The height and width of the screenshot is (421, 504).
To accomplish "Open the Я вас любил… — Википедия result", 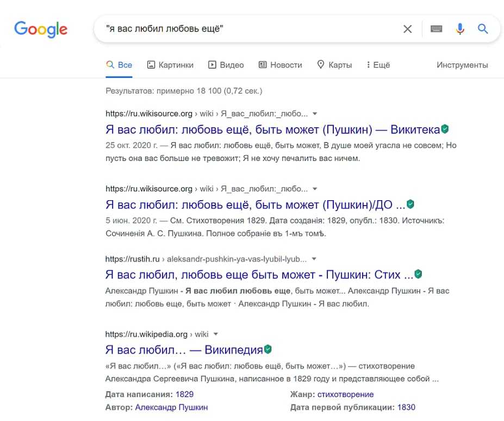I will click(184, 349).
